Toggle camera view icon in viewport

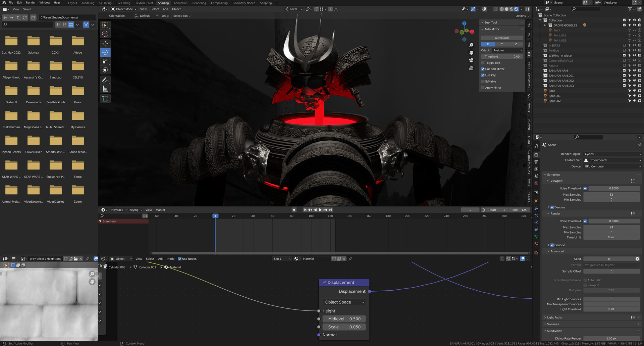coord(471,60)
